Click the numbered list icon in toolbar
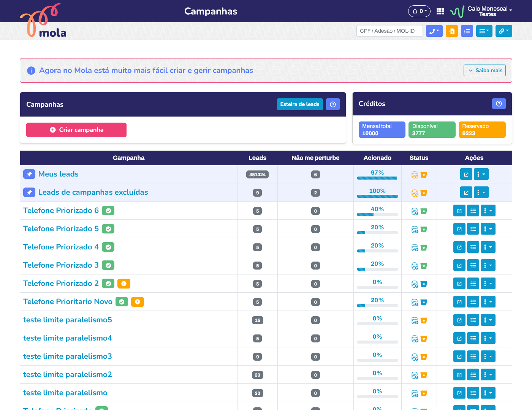The height and width of the screenshot is (410, 532). (467, 31)
